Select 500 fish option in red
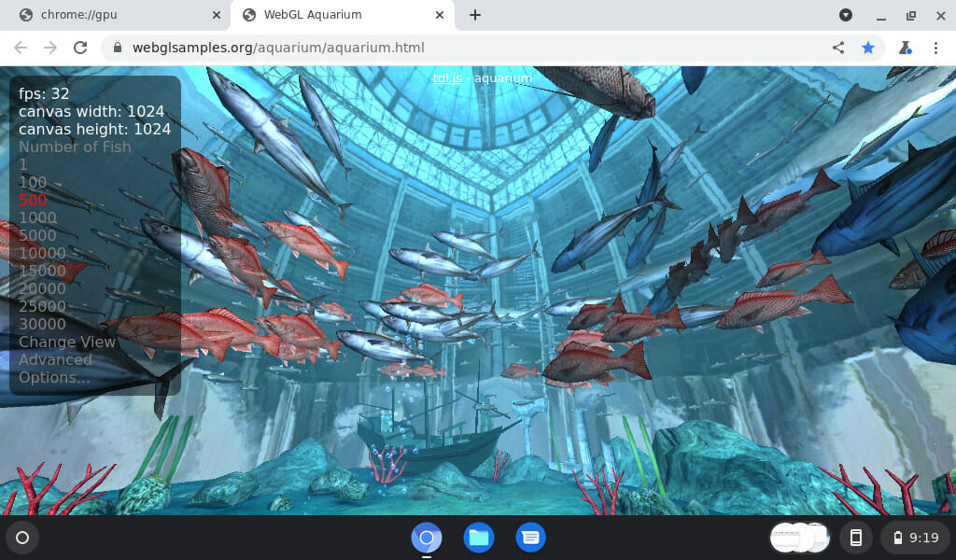Viewport: 956px width, 560px height. coord(33,200)
